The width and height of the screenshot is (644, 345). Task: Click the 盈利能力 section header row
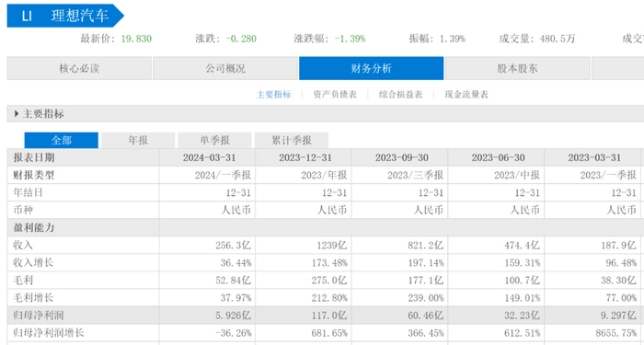pyautogui.click(x=326, y=227)
